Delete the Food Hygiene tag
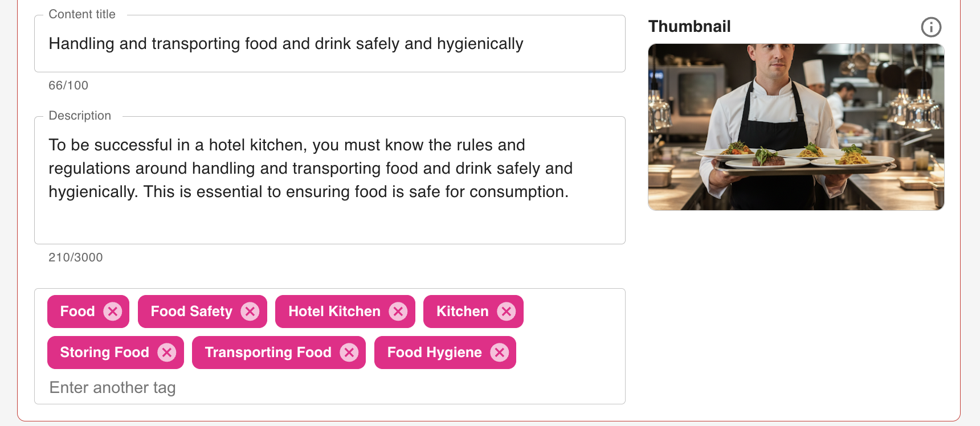 (x=500, y=353)
